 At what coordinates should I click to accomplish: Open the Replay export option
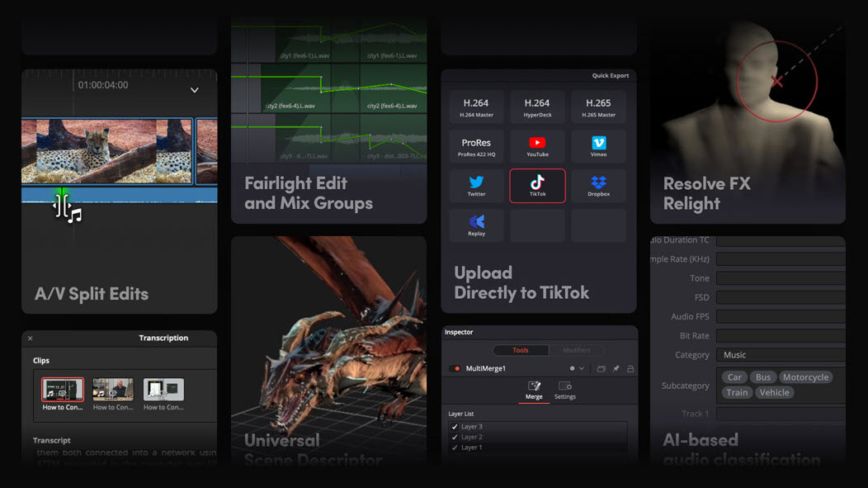(477, 224)
